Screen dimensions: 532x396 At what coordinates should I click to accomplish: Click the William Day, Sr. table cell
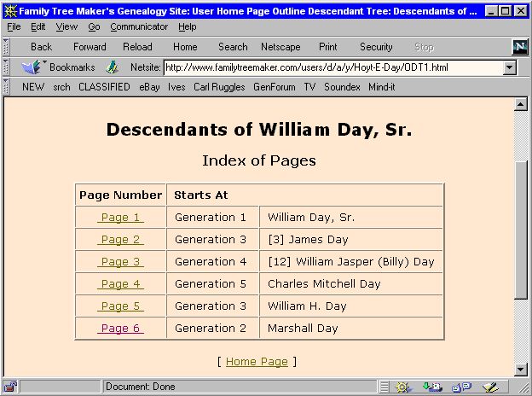click(x=351, y=218)
